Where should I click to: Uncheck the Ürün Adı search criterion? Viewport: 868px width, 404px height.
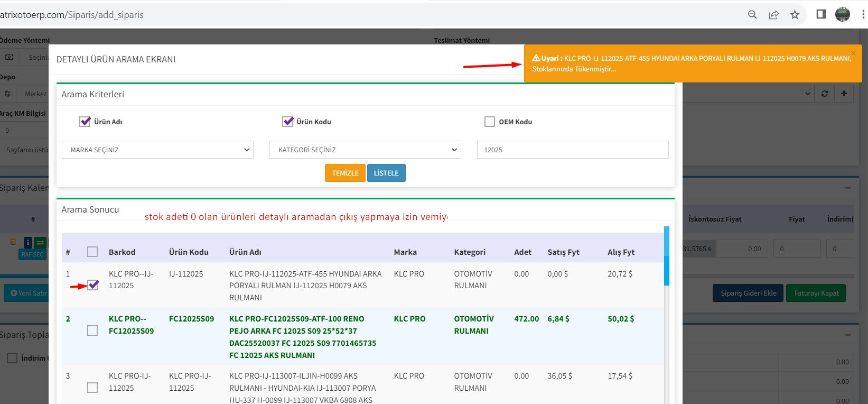click(x=85, y=122)
